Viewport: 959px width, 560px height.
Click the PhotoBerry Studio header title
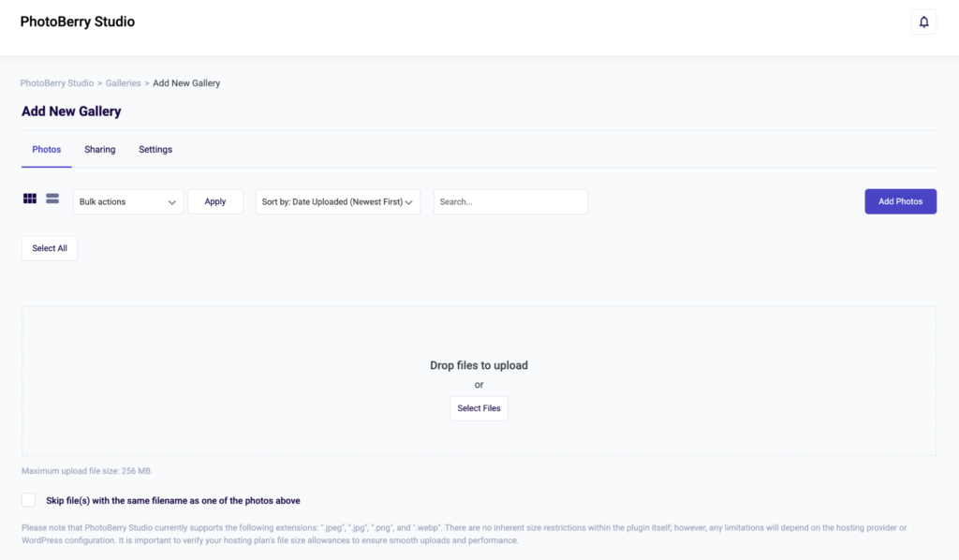(x=78, y=22)
